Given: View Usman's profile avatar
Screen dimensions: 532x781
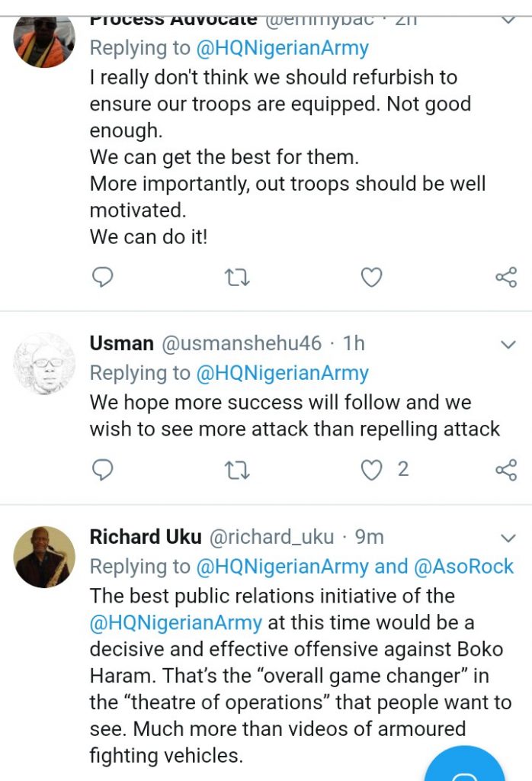Looking at the screenshot, I should tap(44, 363).
